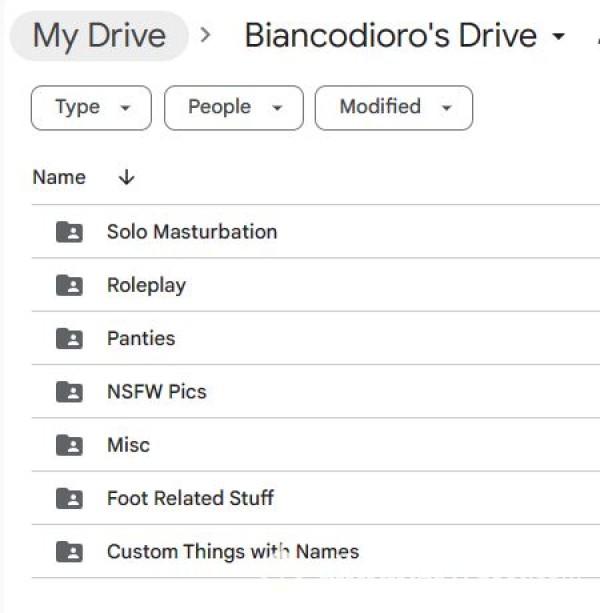This screenshot has height=613, width=600.
Task: Click the Custom Things with Names folder icon
Action: coord(69,551)
